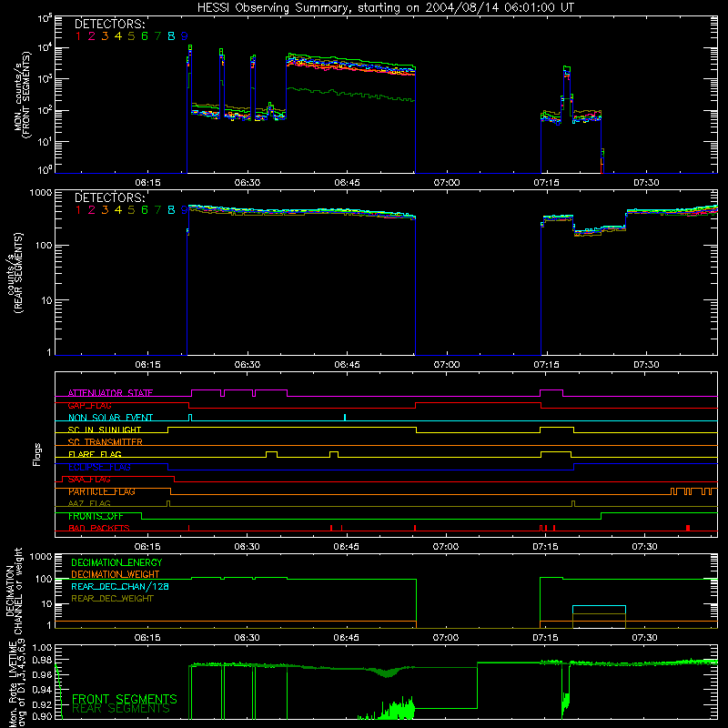The image size is (728, 728).
Task: Click dark green detector 7 in the front segments legend
Action: (x=157, y=36)
